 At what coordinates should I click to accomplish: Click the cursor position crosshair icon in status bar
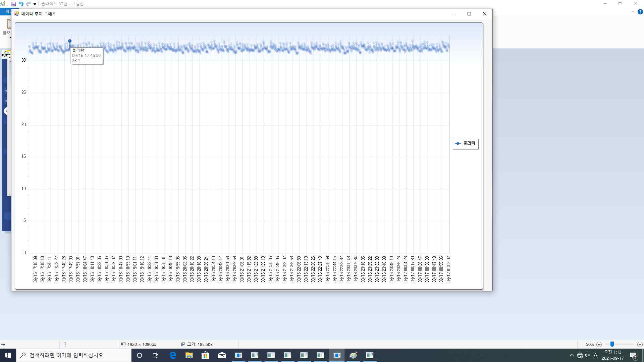(3, 344)
